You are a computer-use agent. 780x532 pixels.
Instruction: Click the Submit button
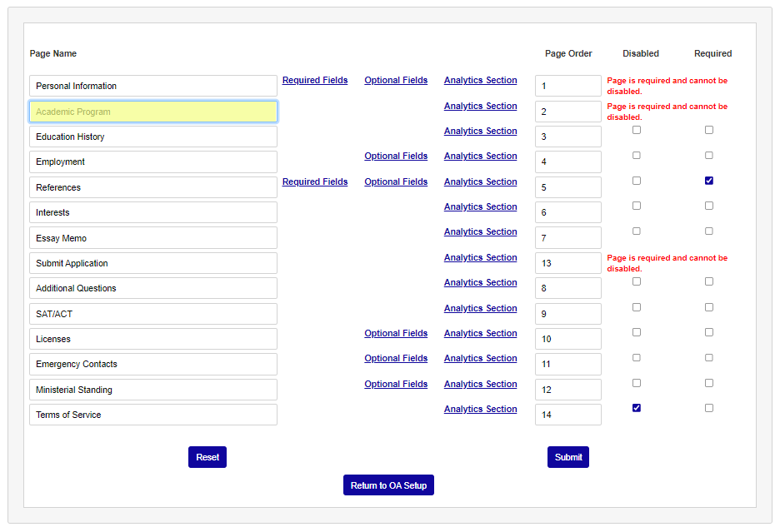coord(568,456)
